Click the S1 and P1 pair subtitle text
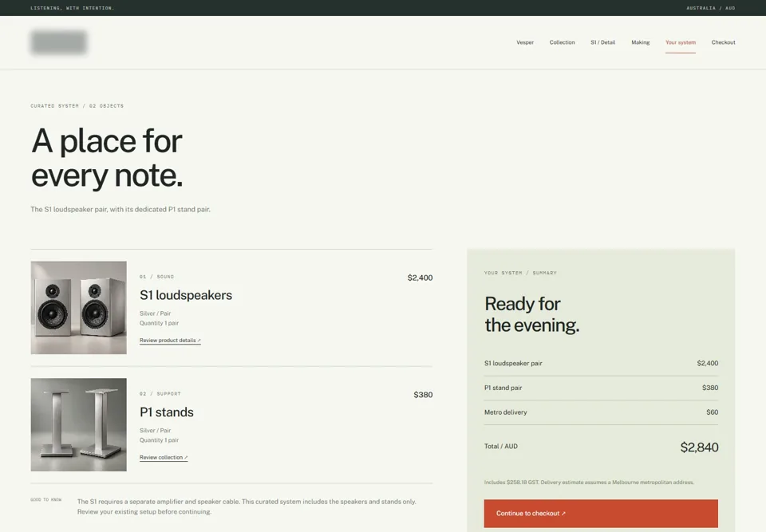Screen dimensions: 766x532 (x=120, y=210)
